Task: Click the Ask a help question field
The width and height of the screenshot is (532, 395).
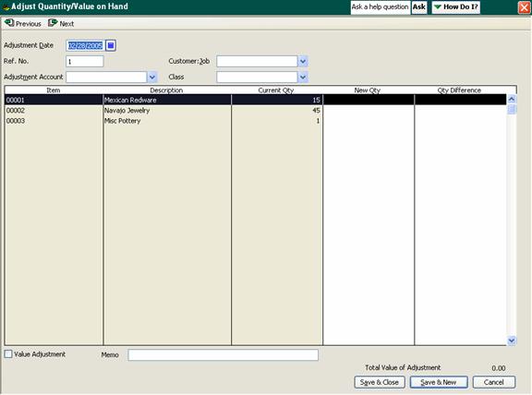Action: coord(380,6)
